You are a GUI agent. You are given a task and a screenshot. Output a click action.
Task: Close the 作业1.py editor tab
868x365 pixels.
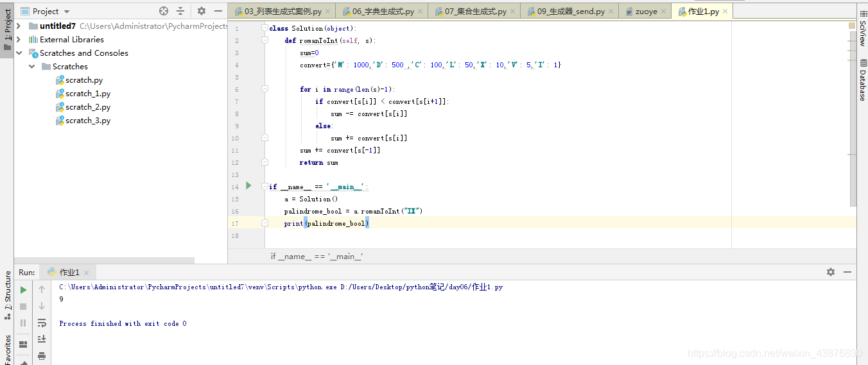[725, 12]
